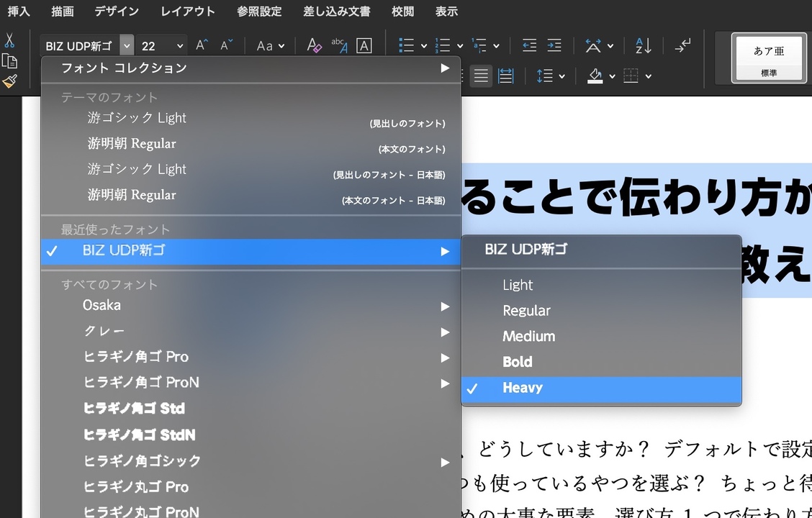812x518 pixels.
Task: Expand the line spacing dropdown arrow
Action: click(x=562, y=76)
